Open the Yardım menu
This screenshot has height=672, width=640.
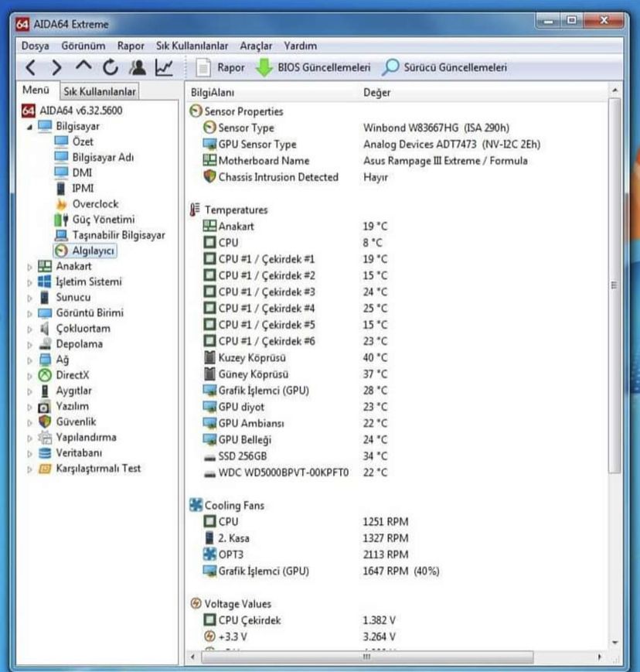point(301,46)
